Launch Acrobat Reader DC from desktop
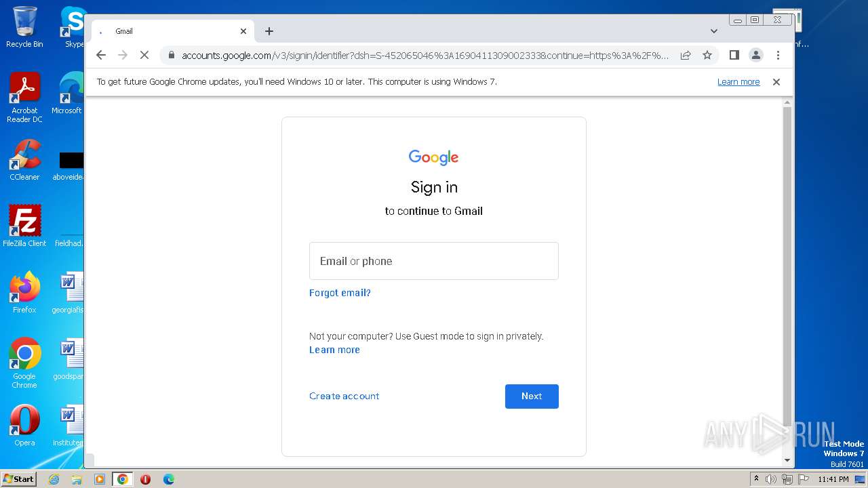This screenshot has width=868, height=488. tap(24, 98)
